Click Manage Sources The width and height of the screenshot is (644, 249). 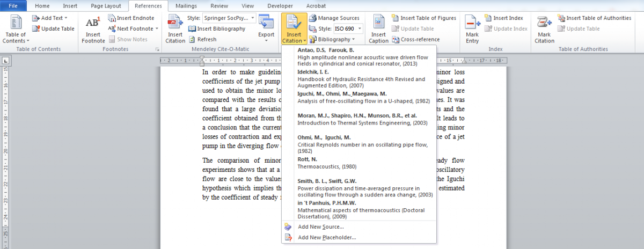coord(334,18)
